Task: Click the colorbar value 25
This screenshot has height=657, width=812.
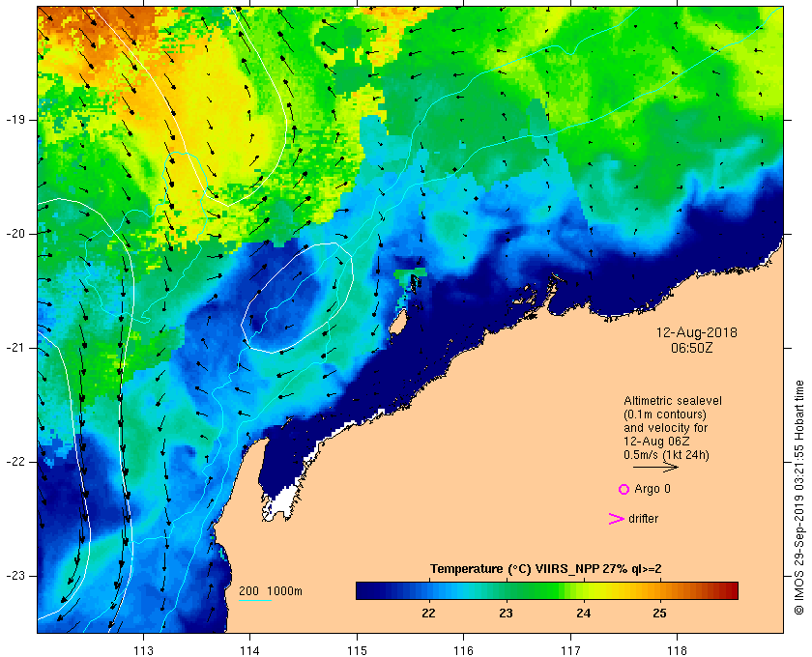Action: click(x=659, y=613)
